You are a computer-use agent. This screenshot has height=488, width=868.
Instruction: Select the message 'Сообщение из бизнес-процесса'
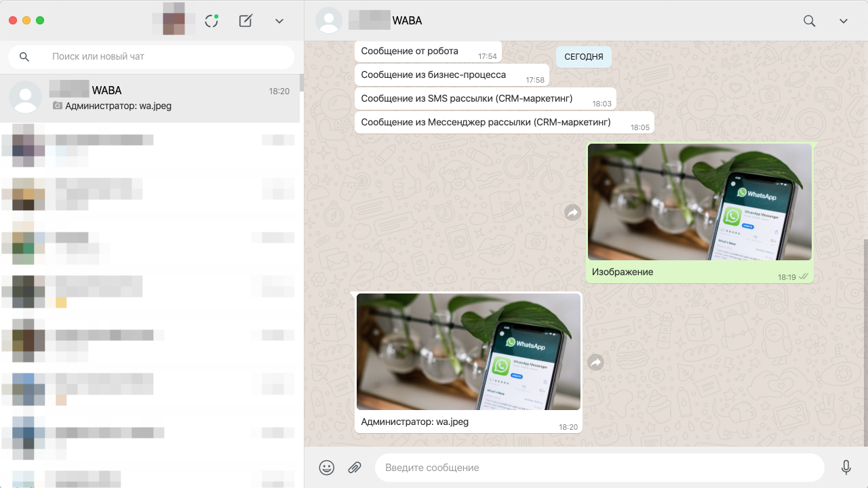pyautogui.click(x=434, y=75)
